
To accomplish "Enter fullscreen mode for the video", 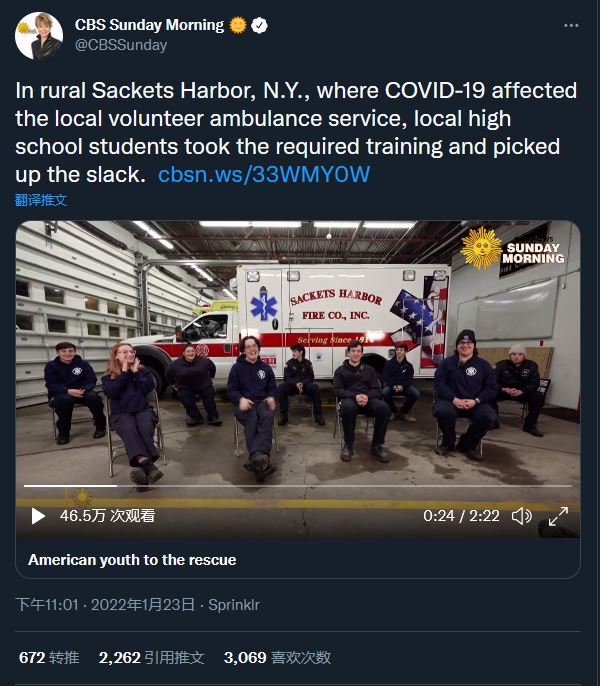I will click(x=558, y=516).
